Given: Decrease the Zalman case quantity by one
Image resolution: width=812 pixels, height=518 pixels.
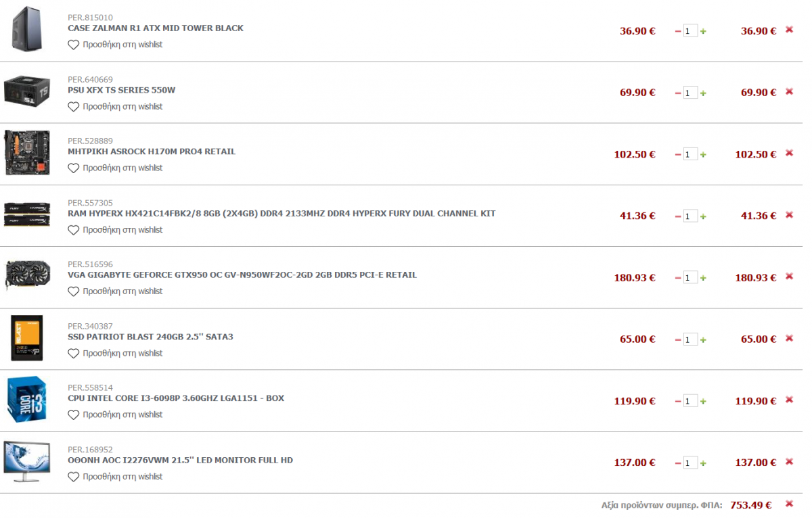Looking at the screenshot, I should tap(678, 31).
